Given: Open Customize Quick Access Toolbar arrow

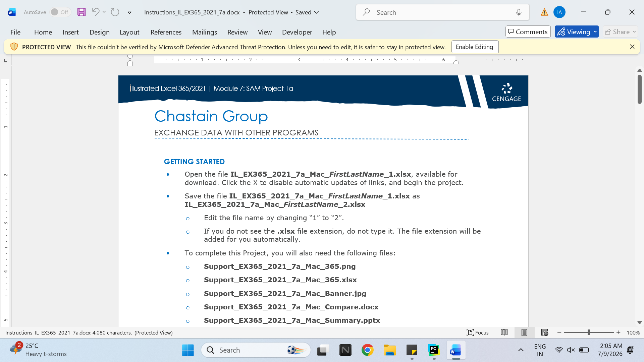Looking at the screenshot, I should coord(129,12).
